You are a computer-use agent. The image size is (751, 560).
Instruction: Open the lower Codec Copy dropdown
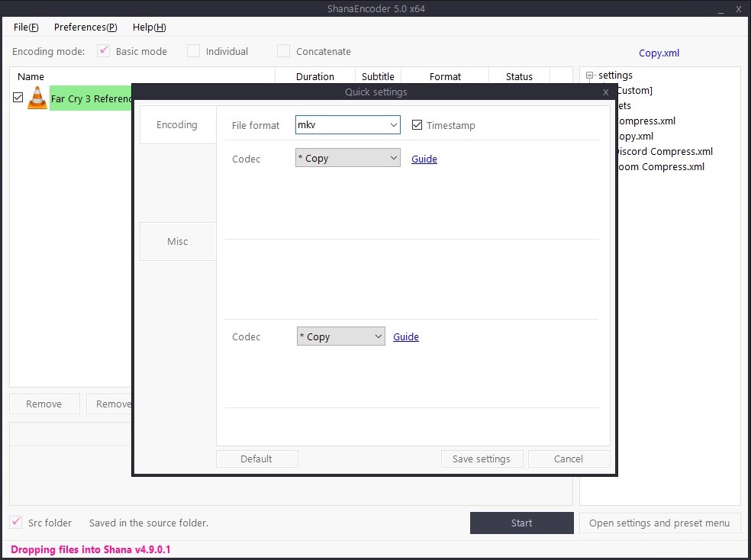(x=340, y=336)
